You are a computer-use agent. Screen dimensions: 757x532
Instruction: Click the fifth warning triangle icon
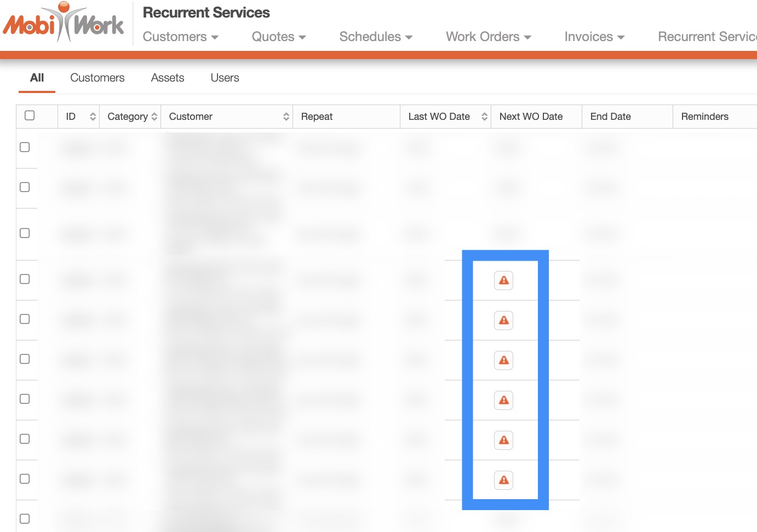[x=503, y=440]
